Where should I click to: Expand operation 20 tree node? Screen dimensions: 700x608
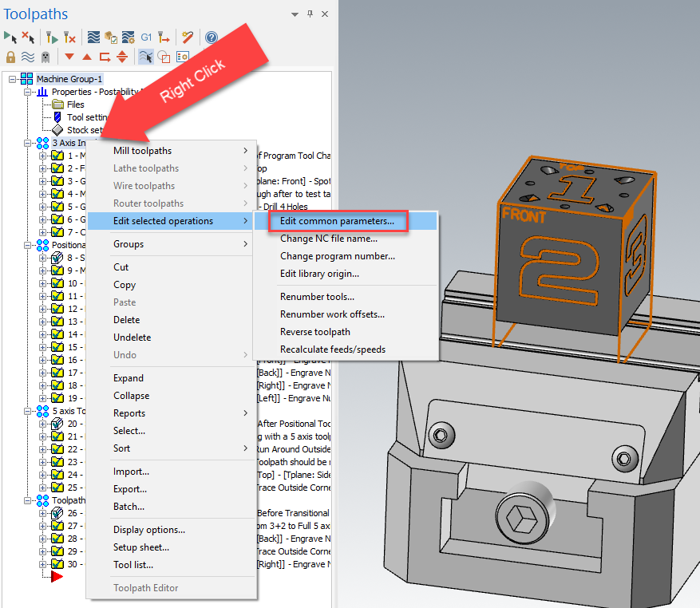coord(42,424)
